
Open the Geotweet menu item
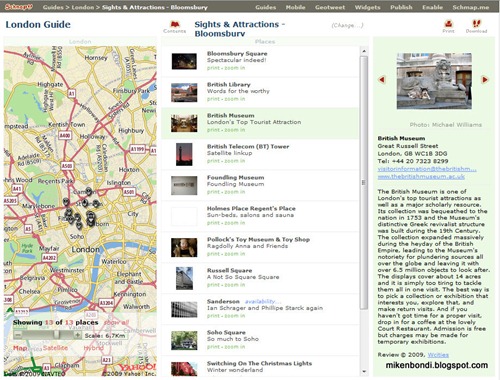330,7
